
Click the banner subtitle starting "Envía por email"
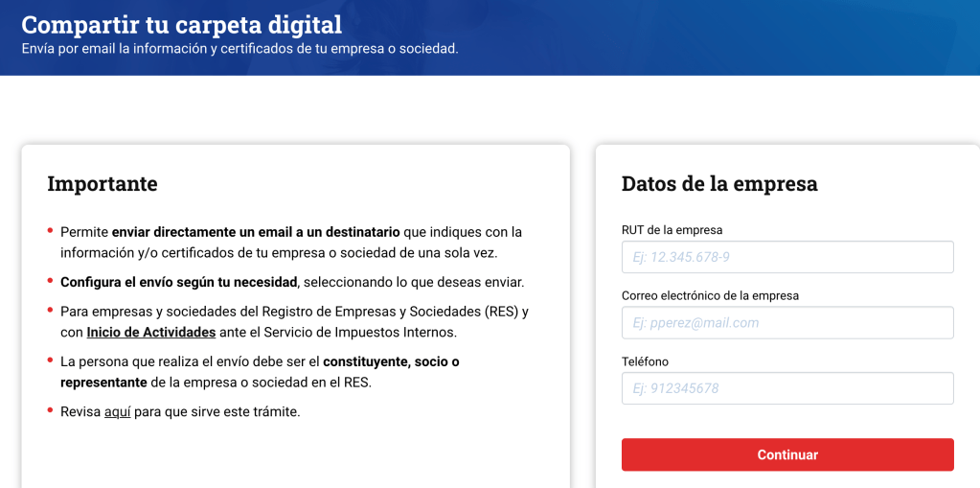coord(239,48)
